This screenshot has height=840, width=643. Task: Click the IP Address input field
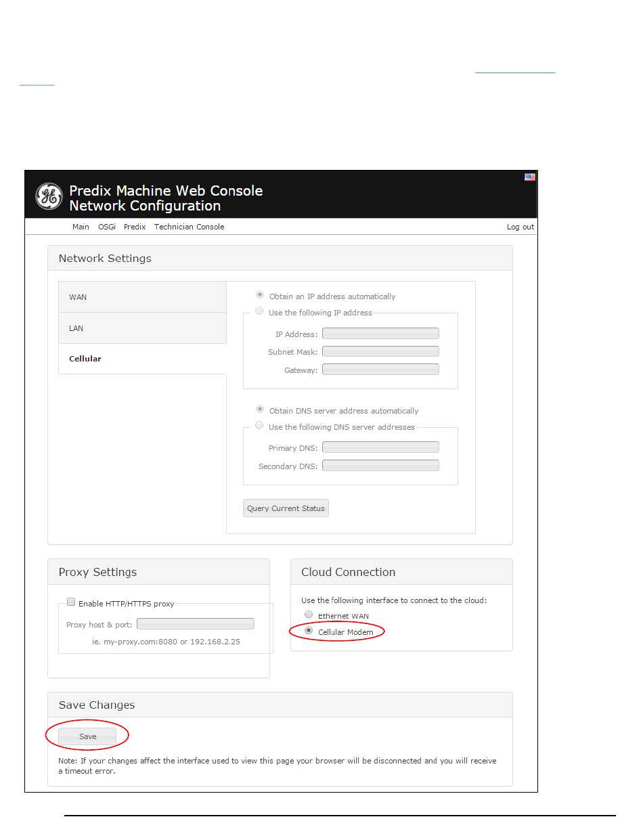pyautogui.click(x=380, y=334)
